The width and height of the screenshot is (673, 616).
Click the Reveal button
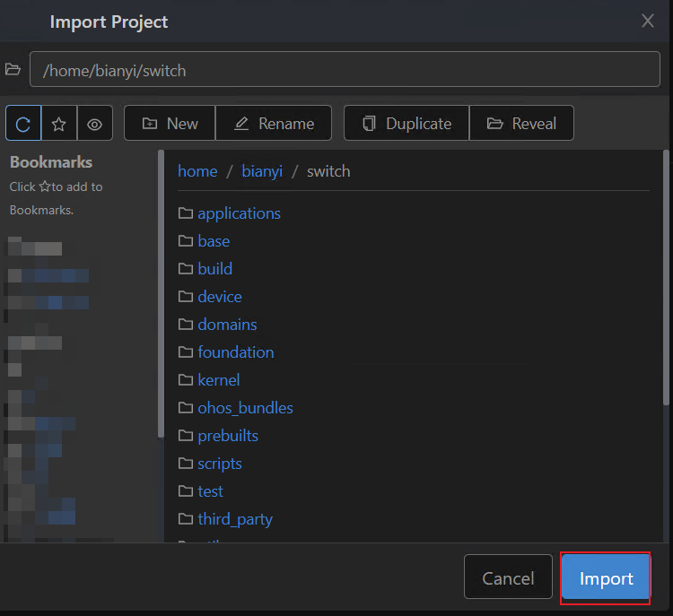point(521,124)
